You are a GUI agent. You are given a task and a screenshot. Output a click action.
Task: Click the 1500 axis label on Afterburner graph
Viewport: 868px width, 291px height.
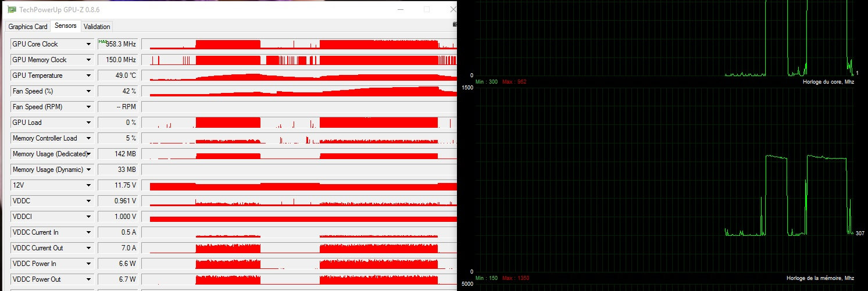pos(469,88)
